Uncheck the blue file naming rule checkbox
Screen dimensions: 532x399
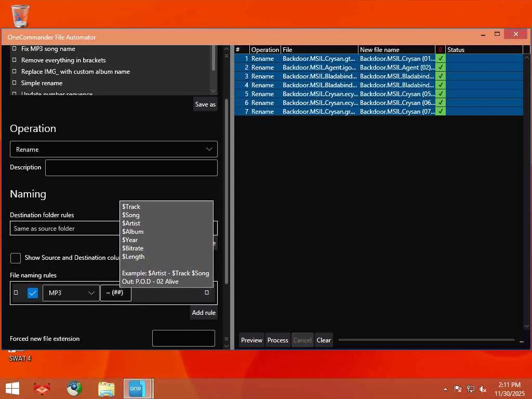coord(33,292)
